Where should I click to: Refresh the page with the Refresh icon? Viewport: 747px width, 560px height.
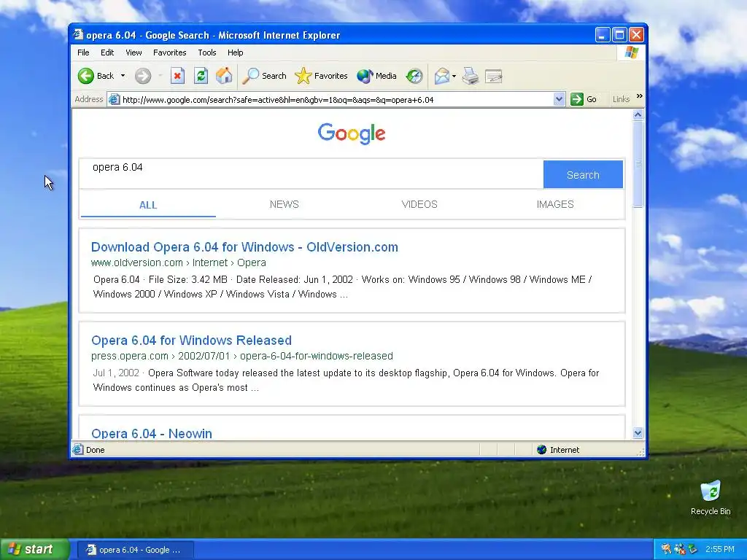pos(201,76)
